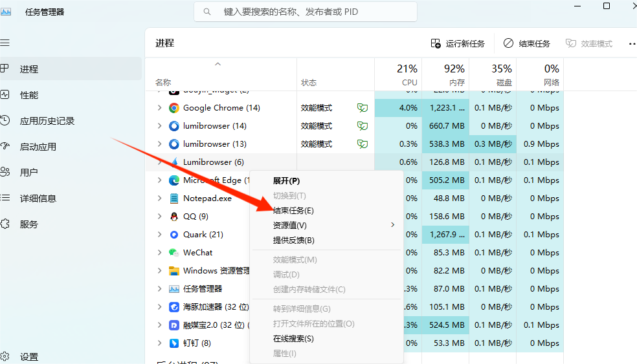Open the Performance page in sidebar

[x=29, y=95]
